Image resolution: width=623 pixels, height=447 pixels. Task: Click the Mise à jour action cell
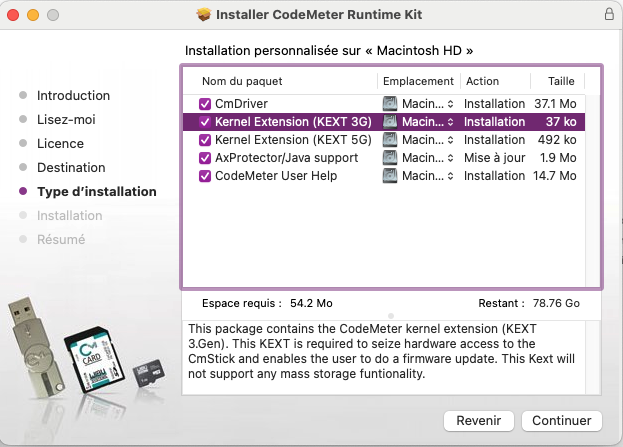[x=495, y=158]
